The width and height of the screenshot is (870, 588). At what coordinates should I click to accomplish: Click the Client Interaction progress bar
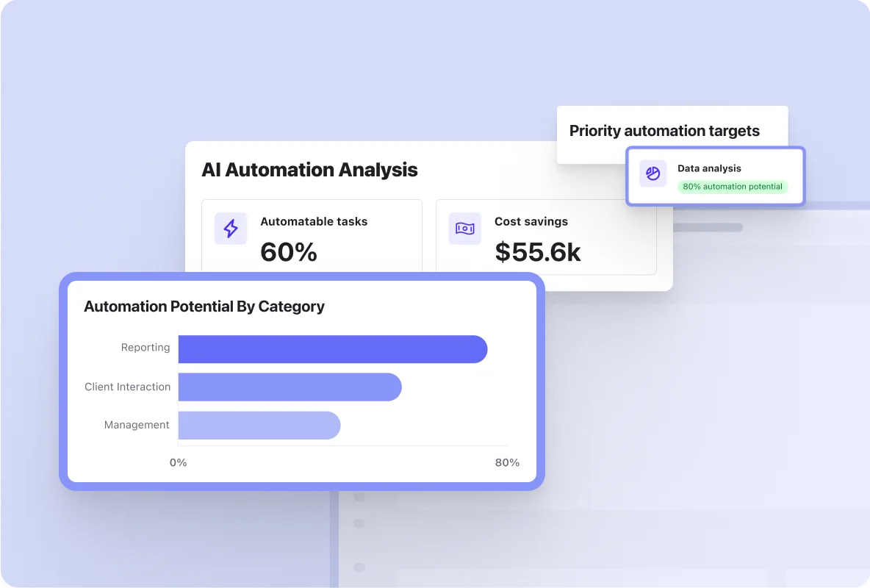(288, 387)
